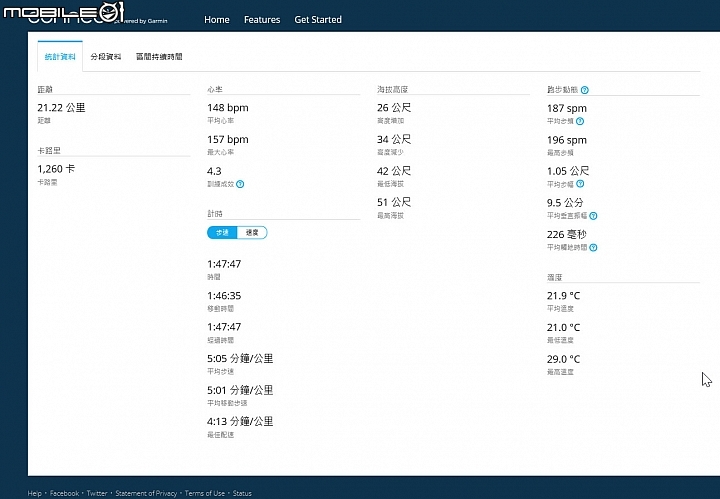Click the 海拔高度 section heading
The width and height of the screenshot is (720, 499).
[393, 90]
